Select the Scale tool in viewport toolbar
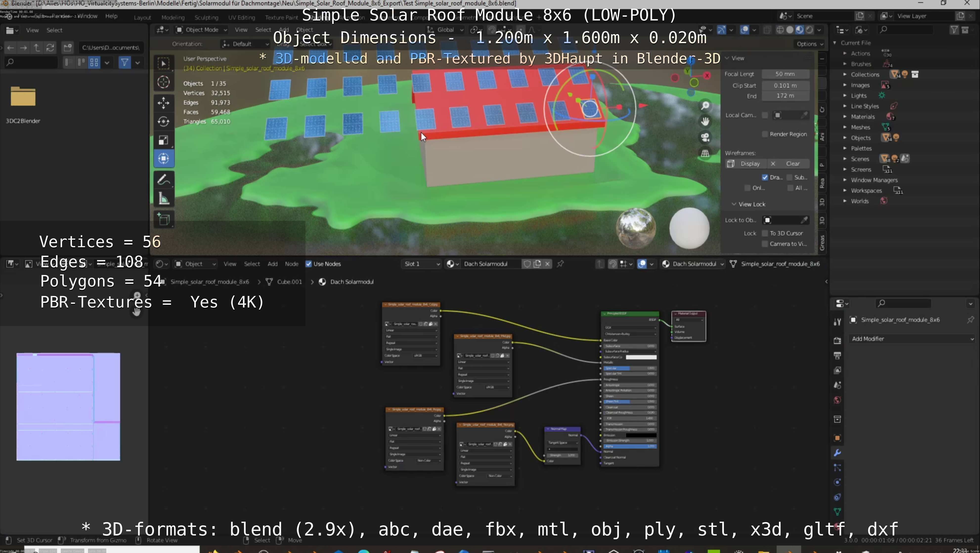The height and width of the screenshot is (553, 980). (x=164, y=140)
